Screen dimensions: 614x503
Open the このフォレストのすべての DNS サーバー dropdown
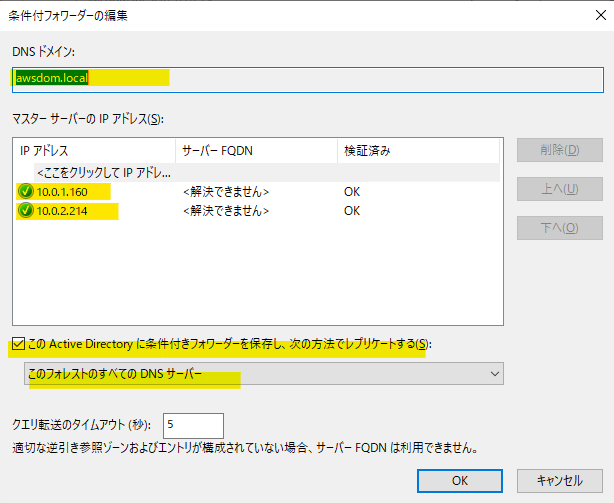click(263, 373)
